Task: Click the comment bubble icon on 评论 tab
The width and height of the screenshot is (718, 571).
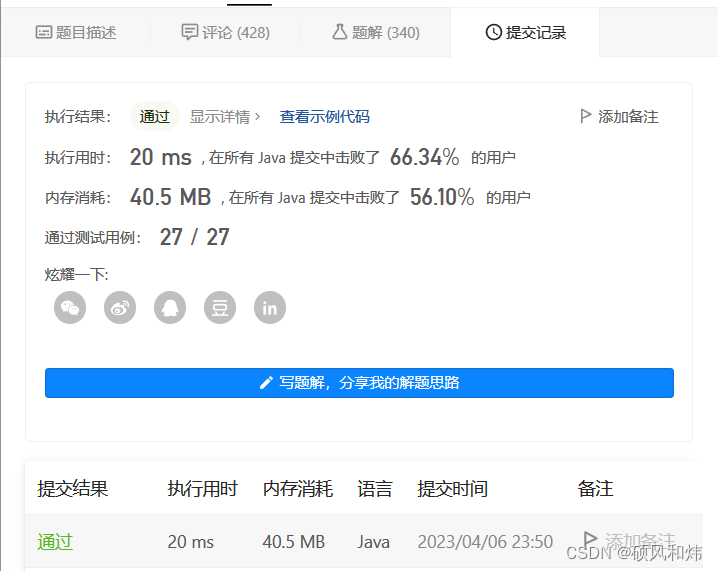Action: (189, 32)
